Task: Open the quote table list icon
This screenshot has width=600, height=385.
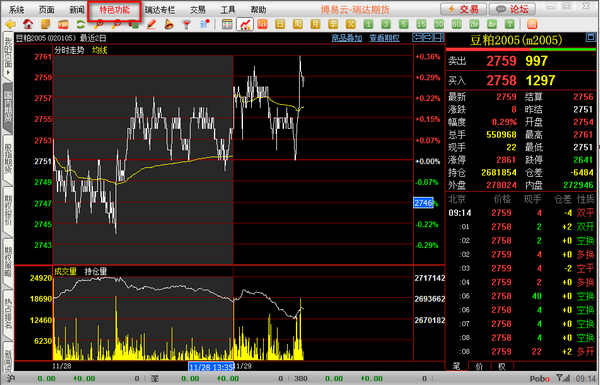Action: point(227,24)
